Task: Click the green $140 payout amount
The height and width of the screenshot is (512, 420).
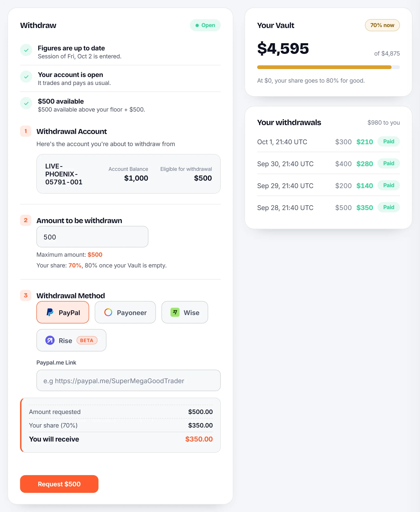Action: click(x=365, y=186)
